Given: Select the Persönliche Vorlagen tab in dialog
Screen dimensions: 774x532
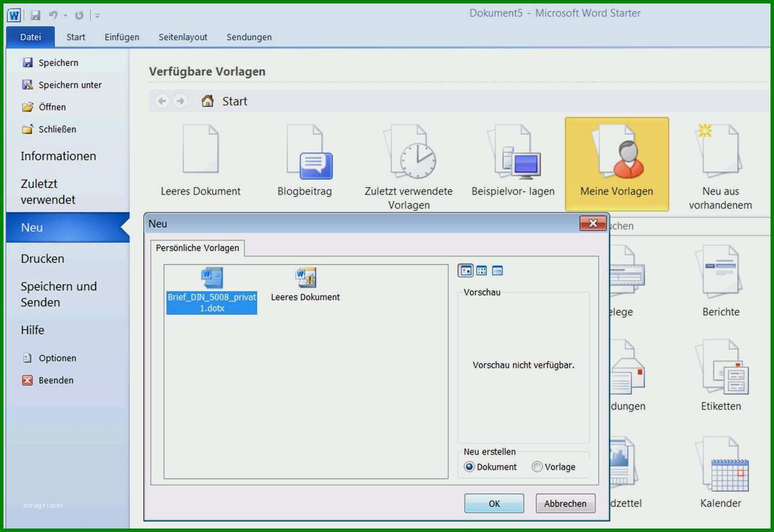Looking at the screenshot, I should point(198,248).
